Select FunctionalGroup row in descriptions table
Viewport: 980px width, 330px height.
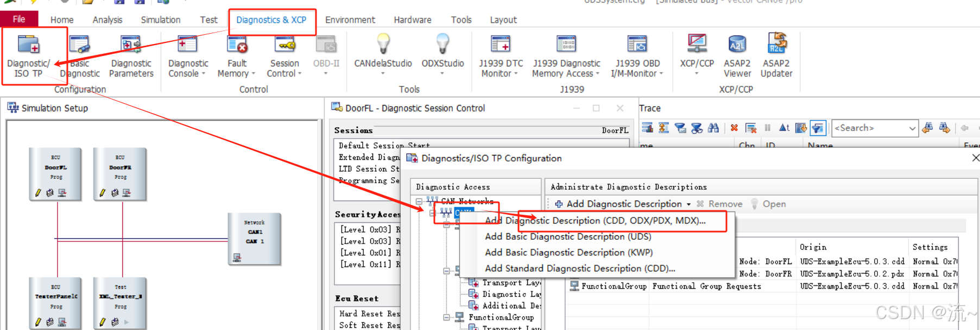763,286
